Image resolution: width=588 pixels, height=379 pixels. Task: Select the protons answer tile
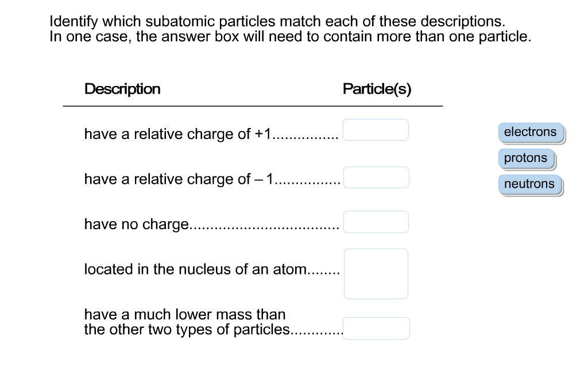[525, 158]
